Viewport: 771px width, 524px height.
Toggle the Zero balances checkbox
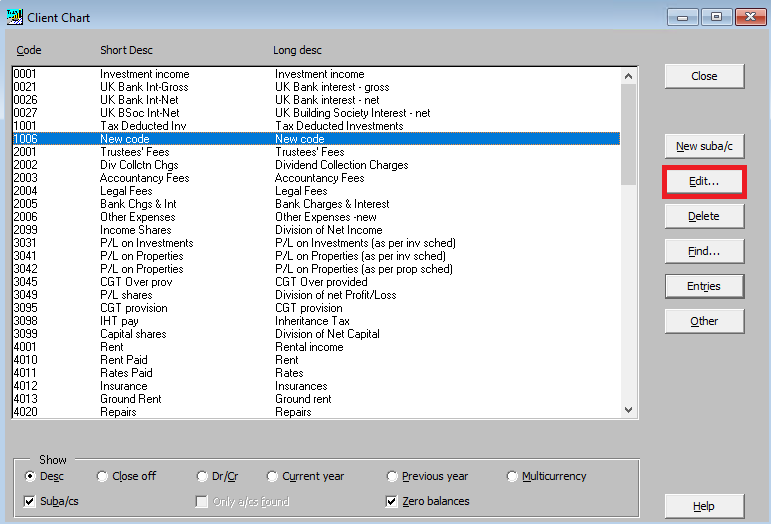[x=392, y=501]
